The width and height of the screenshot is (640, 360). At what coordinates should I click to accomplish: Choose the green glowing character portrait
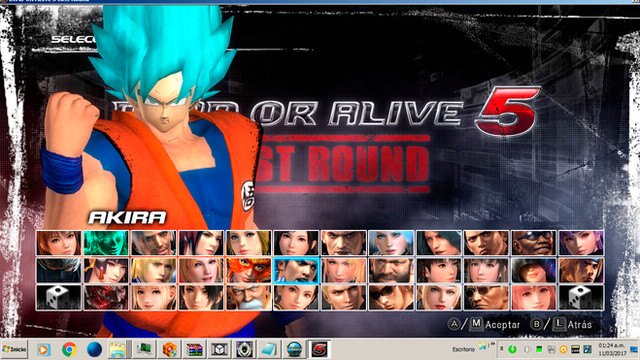coord(106,243)
